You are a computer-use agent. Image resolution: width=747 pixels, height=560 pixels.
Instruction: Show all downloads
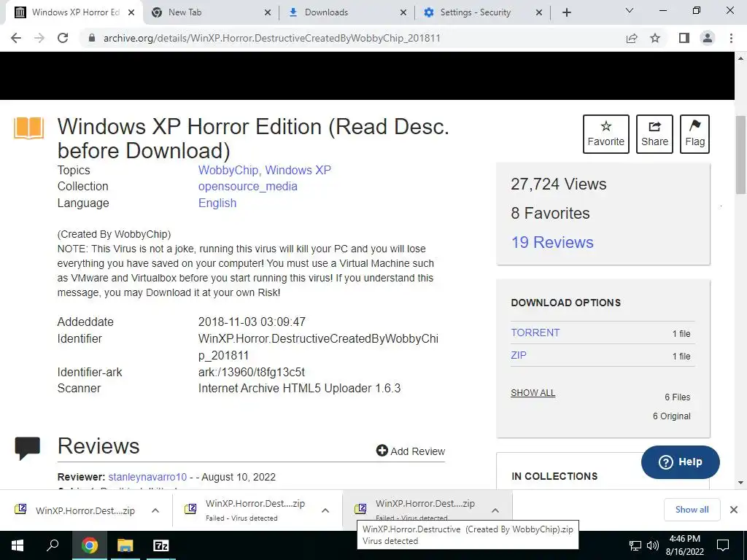(692, 510)
